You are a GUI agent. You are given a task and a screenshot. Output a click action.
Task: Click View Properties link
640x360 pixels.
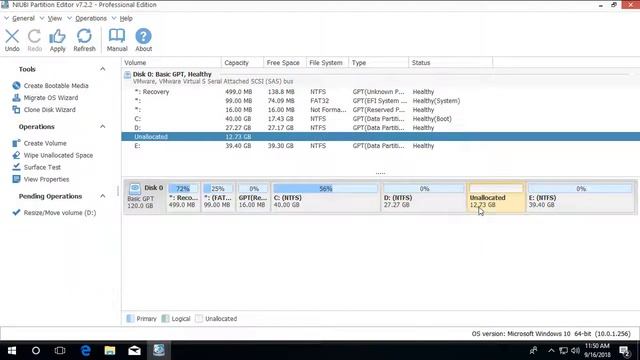46,179
